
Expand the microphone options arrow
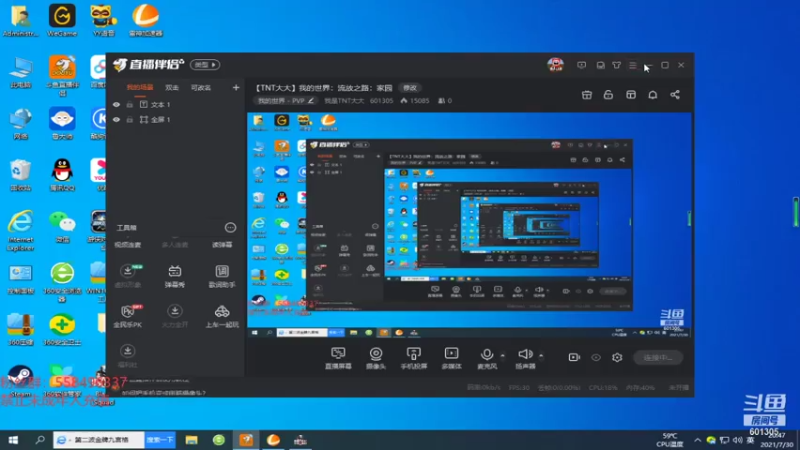(503, 356)
